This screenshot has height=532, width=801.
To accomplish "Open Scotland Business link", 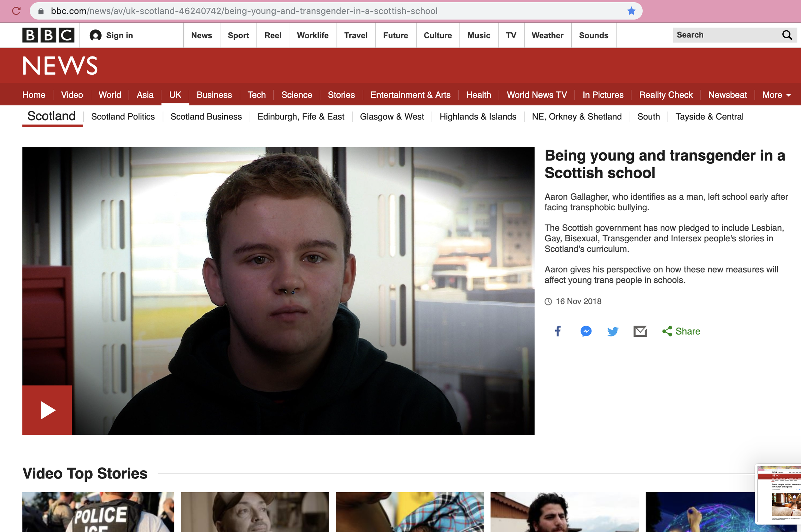I will (x=206, y=117).
